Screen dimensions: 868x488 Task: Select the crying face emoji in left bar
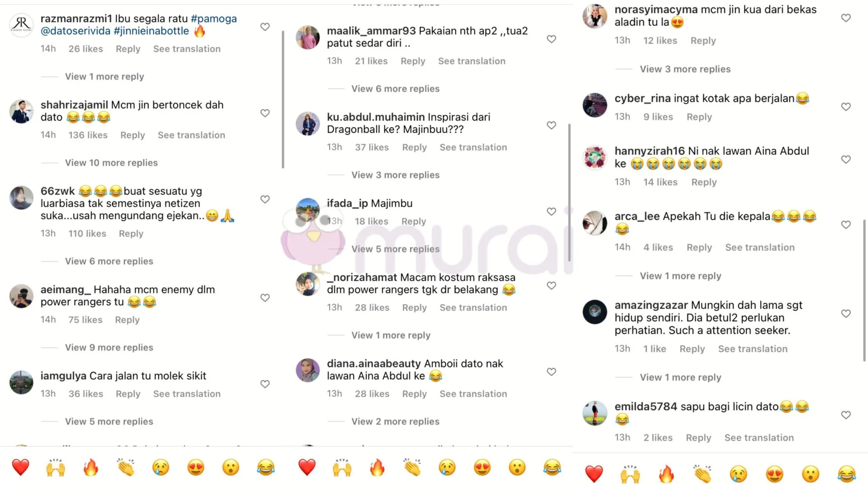click(161, 467)
